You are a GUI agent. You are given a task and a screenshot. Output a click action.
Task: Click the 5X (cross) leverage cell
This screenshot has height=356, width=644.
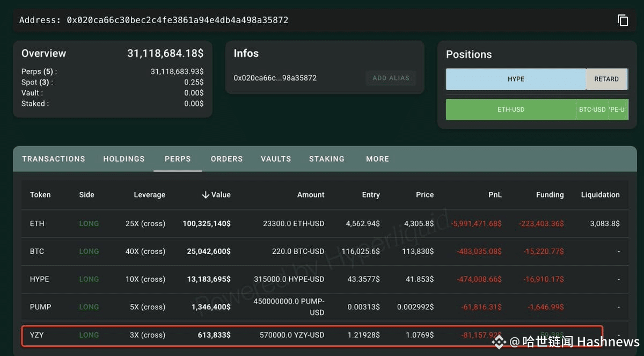[x=148, y=307]
